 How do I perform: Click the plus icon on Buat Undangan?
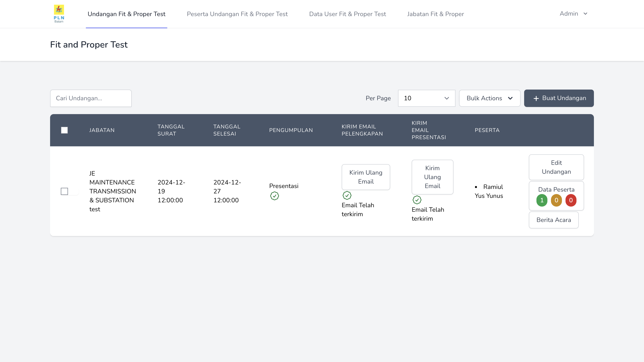[x=536, y=98]
